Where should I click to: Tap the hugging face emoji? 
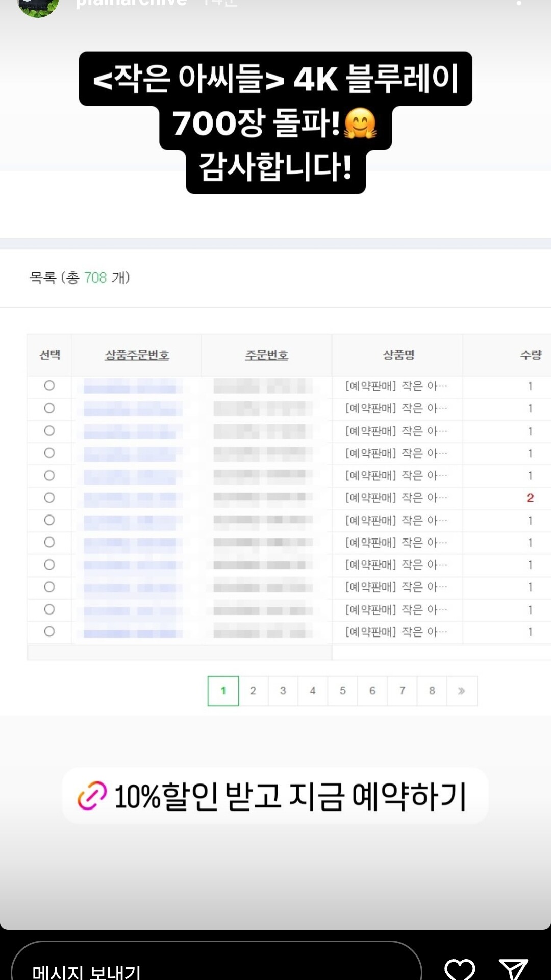[360, 124]
